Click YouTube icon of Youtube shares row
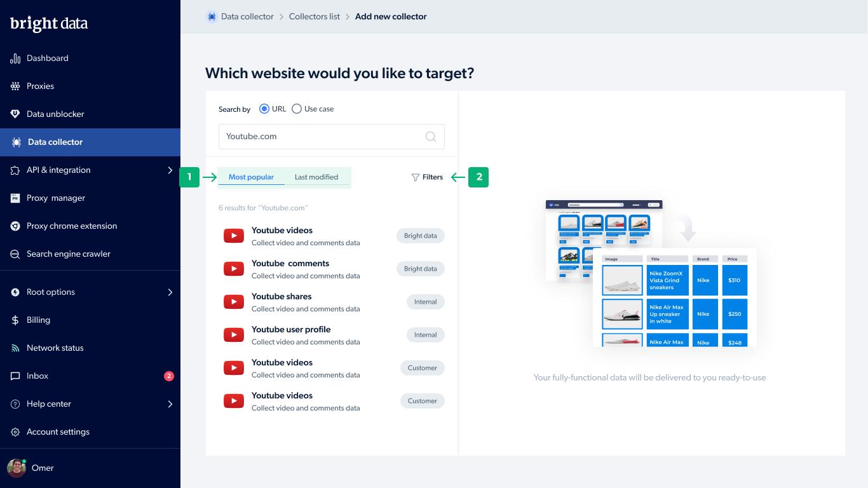Image resolution: width=868 pixels, height=488 pixels. coord(234,302)
